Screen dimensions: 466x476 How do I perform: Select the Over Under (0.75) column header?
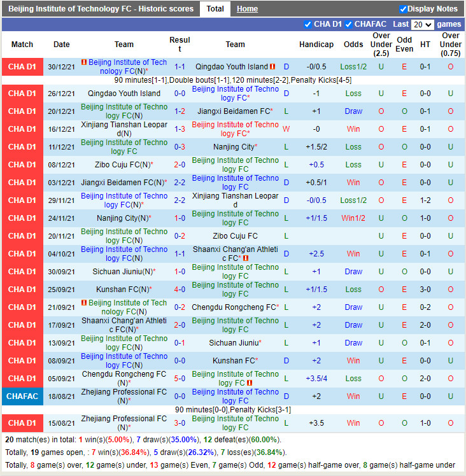pos(451,45)
